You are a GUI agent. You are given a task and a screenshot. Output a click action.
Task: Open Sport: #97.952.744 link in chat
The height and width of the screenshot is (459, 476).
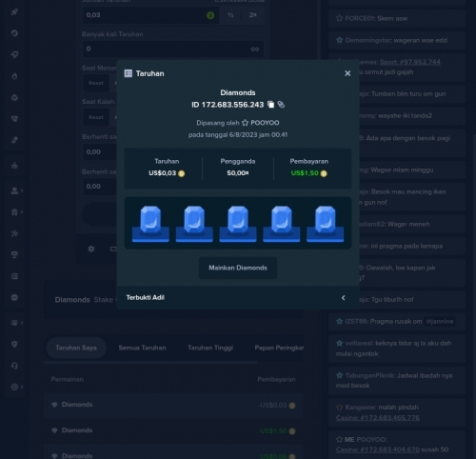(x=410, y=62)
